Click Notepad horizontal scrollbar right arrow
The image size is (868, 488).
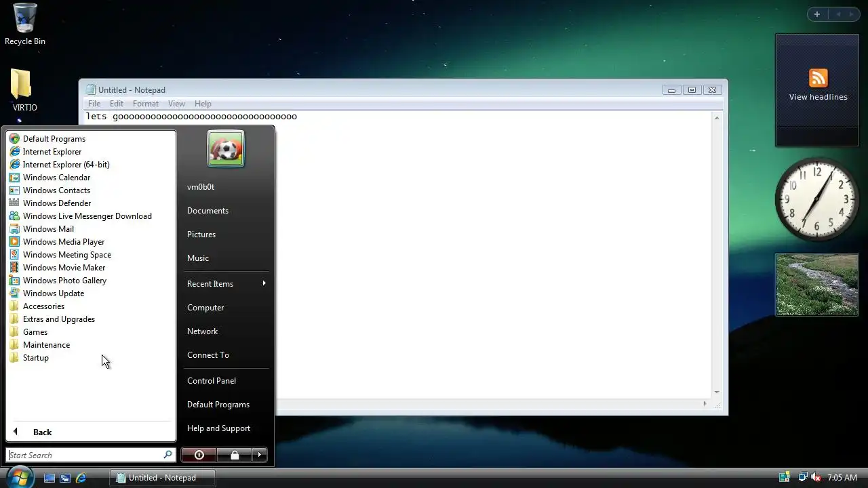click(x=705, y=404)
